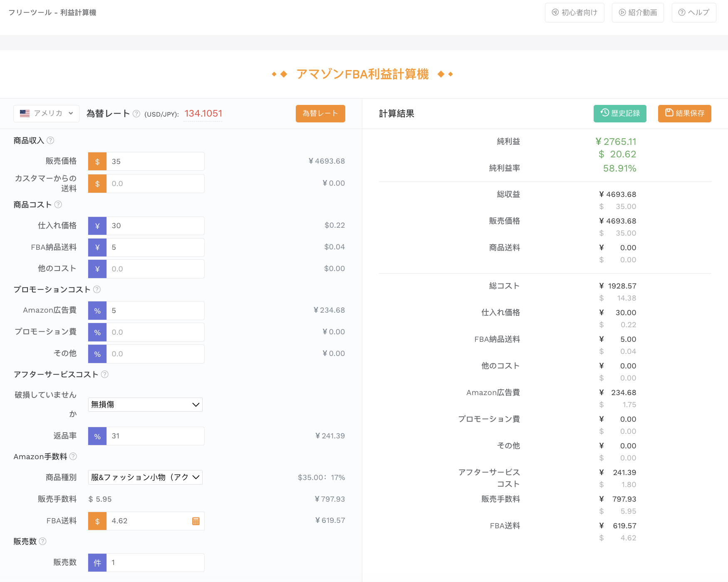The image size is (728, 582).
Task: Click help icon next to Amazon手数料
Action: pos(73,456)
